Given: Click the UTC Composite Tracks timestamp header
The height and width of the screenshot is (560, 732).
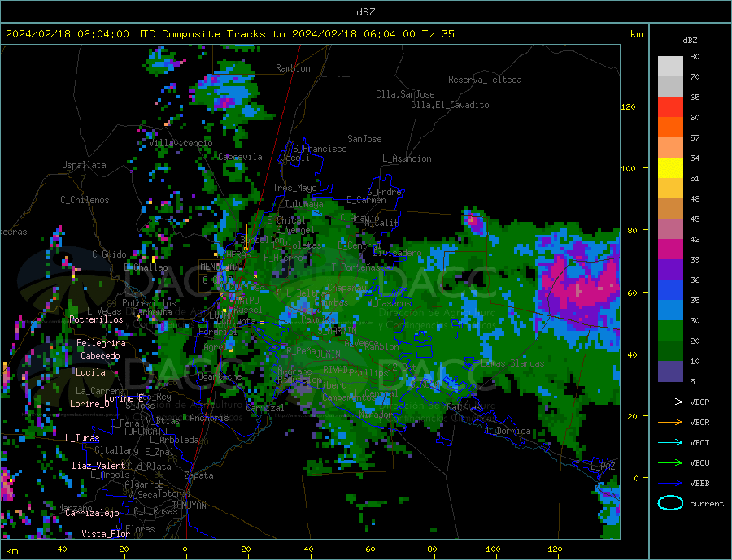Looking at the screenshot, I should tap(230, 34).
